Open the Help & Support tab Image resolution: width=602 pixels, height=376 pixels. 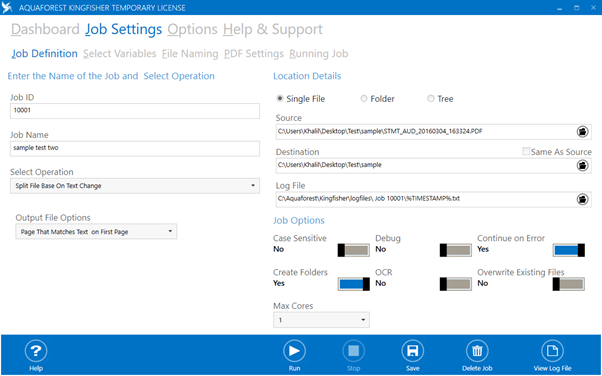click(273, 29)
